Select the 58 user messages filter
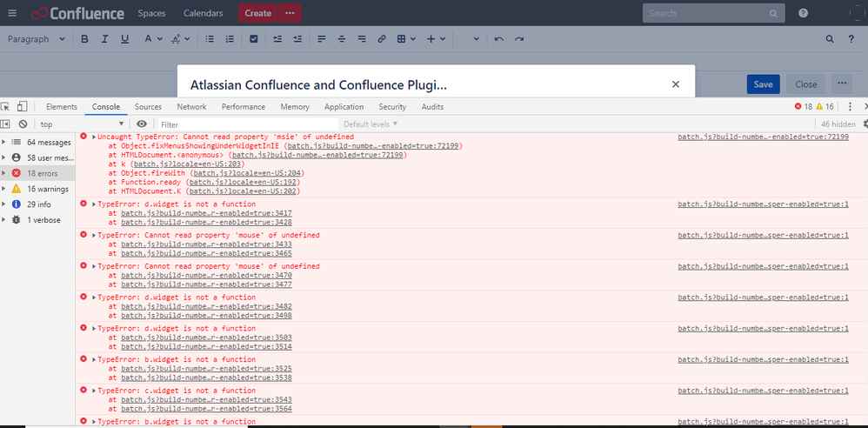868x428 pixels. point(37,157)
